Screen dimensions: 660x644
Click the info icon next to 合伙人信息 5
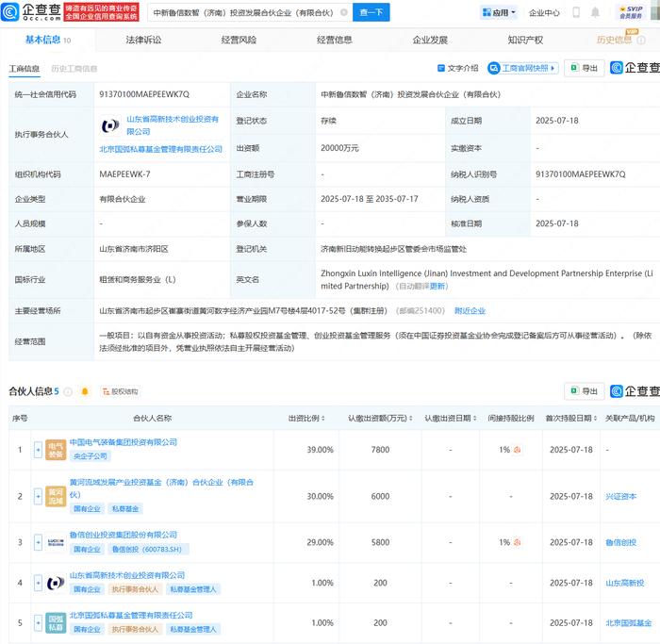67,392
